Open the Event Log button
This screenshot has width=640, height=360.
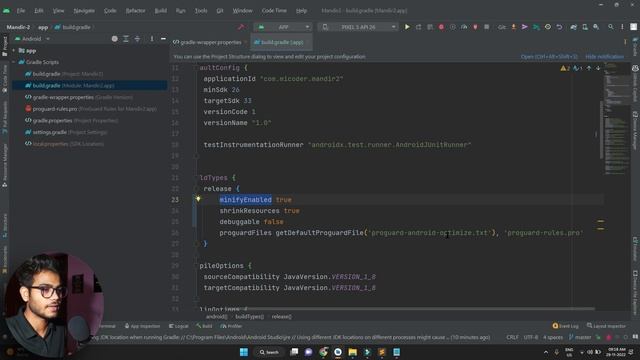click(566, 326)
